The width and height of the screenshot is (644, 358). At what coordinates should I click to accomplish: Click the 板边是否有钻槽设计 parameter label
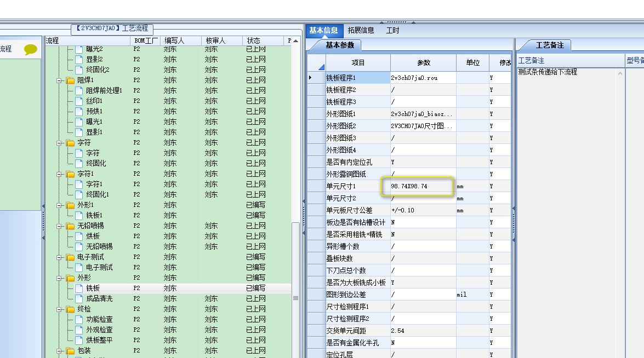coord(356,222)
